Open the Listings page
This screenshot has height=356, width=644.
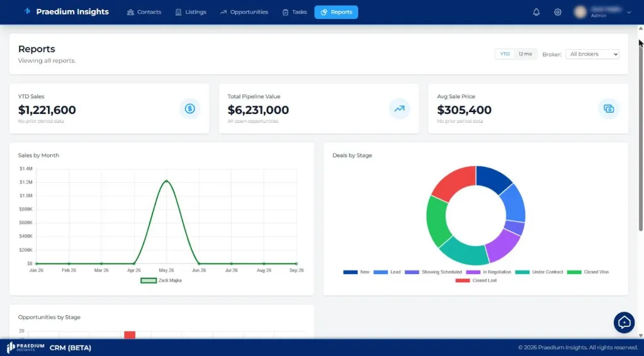(x=191, y=13)
